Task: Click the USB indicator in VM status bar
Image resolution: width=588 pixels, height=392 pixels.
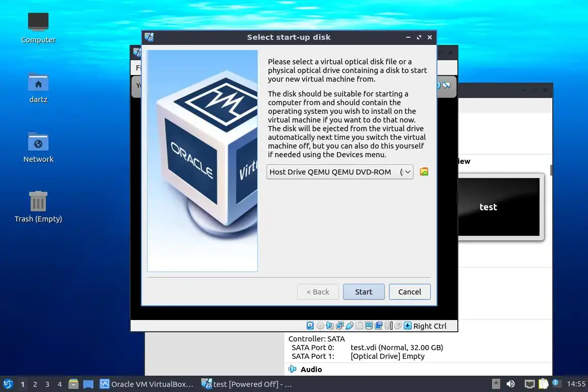Action: coord(350,326)
